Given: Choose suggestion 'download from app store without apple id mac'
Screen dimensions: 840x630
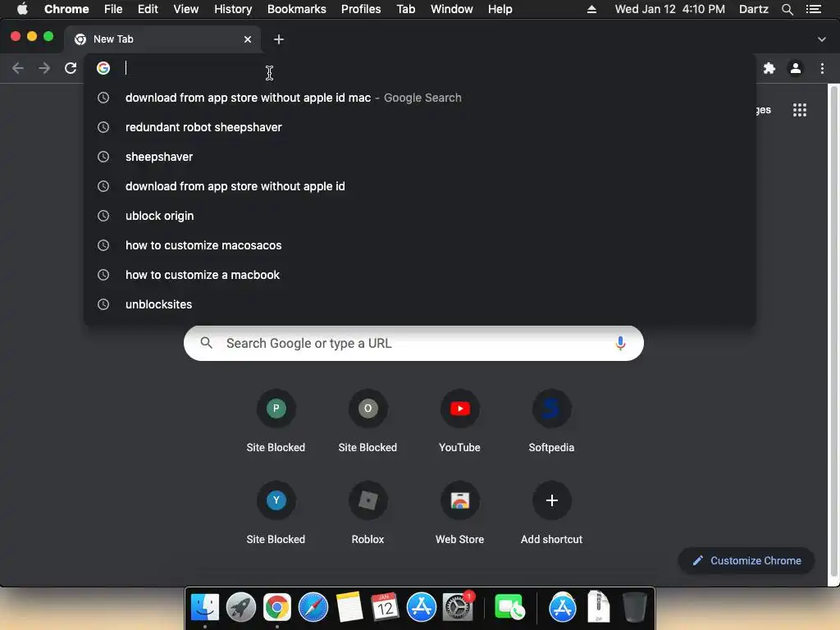Looking at the screenshot, I should tap(419, 98).
